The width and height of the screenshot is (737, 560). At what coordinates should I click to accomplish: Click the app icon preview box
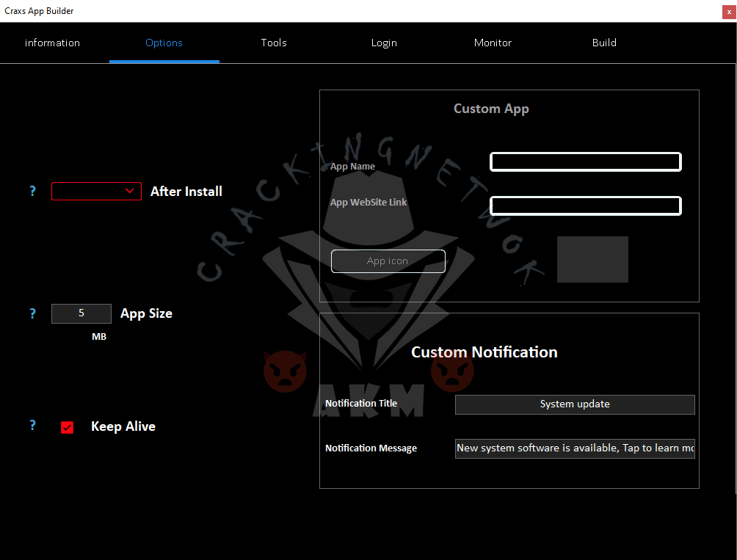coord(592,259)
